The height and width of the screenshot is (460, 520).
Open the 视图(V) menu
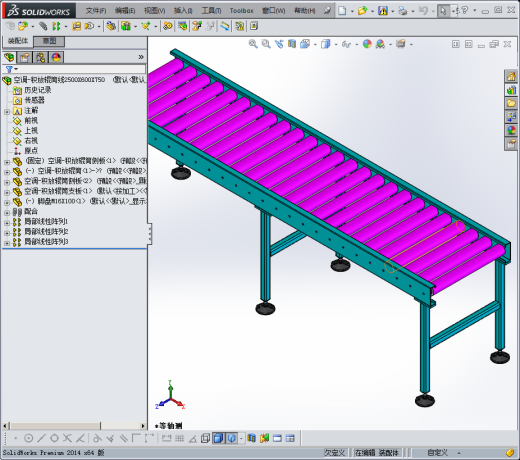[x=154, y=11]
